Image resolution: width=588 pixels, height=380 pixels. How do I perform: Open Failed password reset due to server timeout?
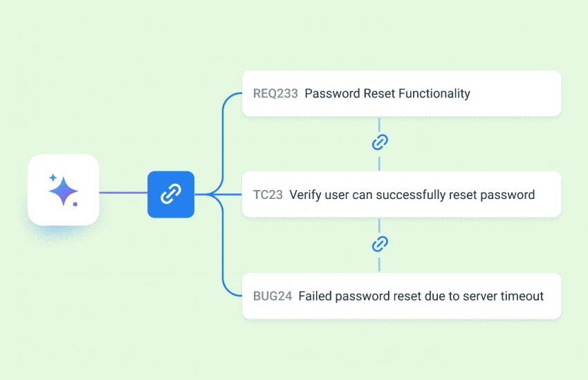coord(421,296)
